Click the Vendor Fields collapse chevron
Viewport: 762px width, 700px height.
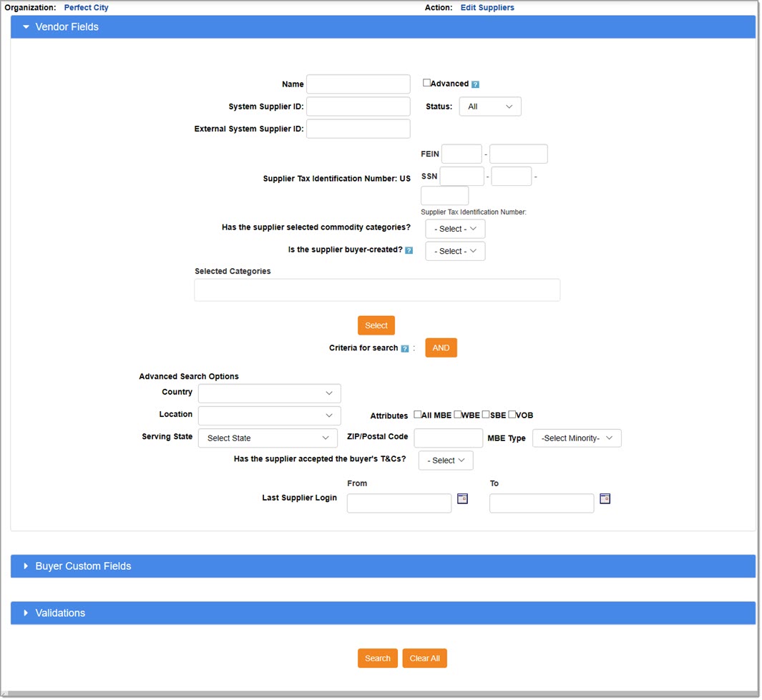point(26,26)
